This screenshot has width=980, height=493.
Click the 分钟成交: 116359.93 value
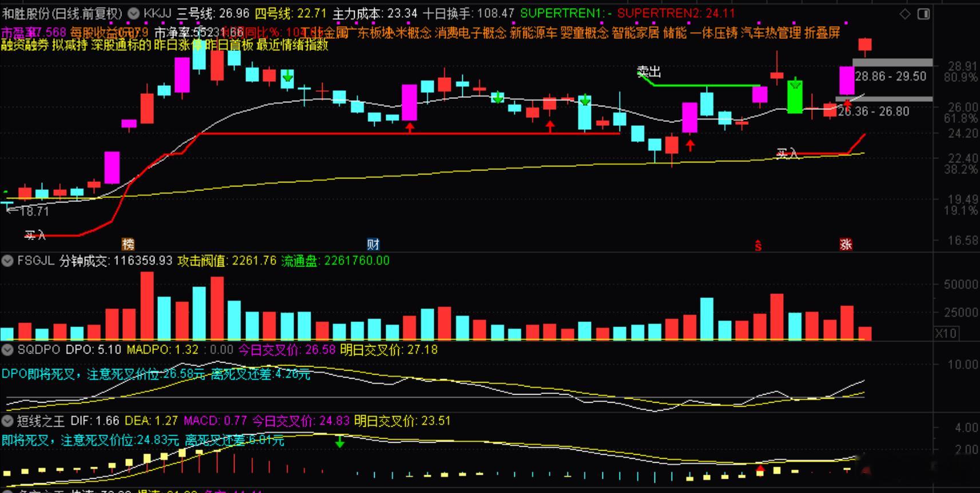click(116, 261)
